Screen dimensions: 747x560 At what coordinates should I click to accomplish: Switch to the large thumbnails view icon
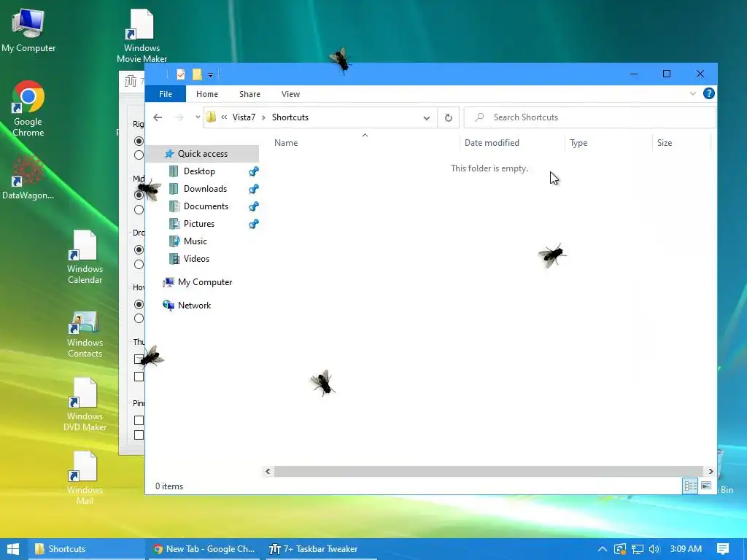coord(706,486)
